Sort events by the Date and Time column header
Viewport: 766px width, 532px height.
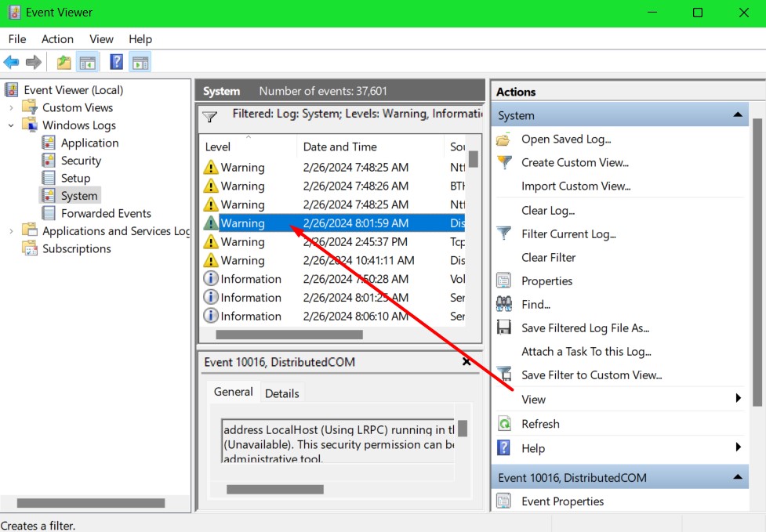click(370, 147)
